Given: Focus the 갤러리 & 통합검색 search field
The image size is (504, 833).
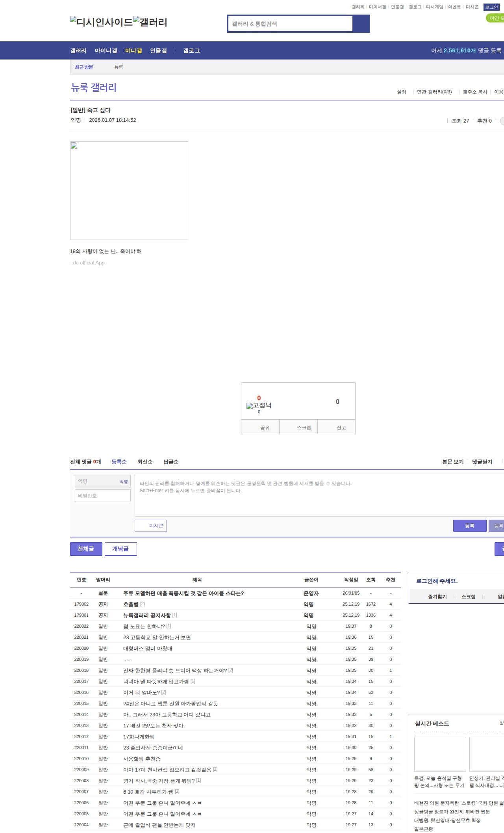Looking at the screenshot, I should [290, 24].
